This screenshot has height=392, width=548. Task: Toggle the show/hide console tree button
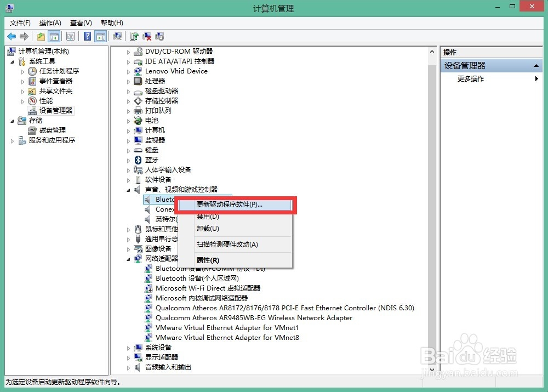point(54,36)
